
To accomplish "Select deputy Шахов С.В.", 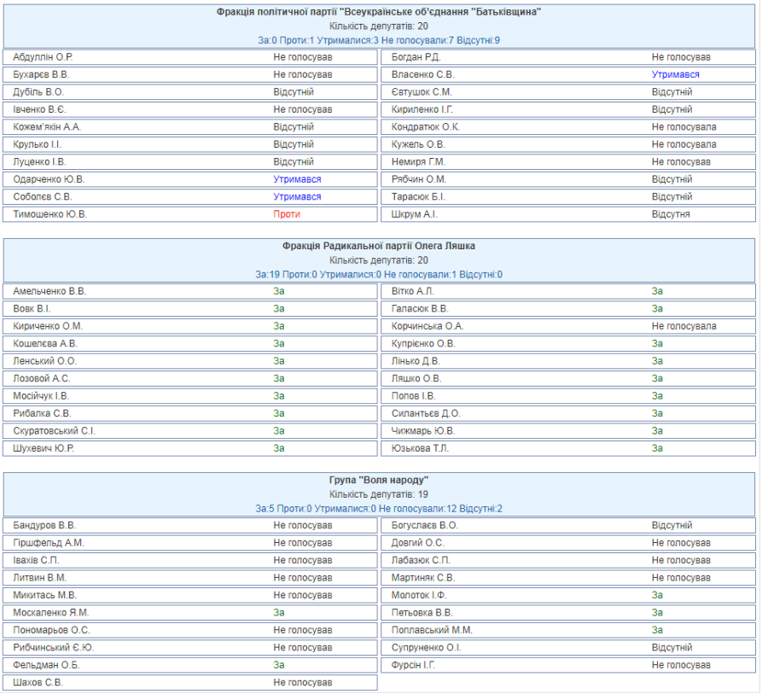I will pyautogui.click(x=38, y=683).
